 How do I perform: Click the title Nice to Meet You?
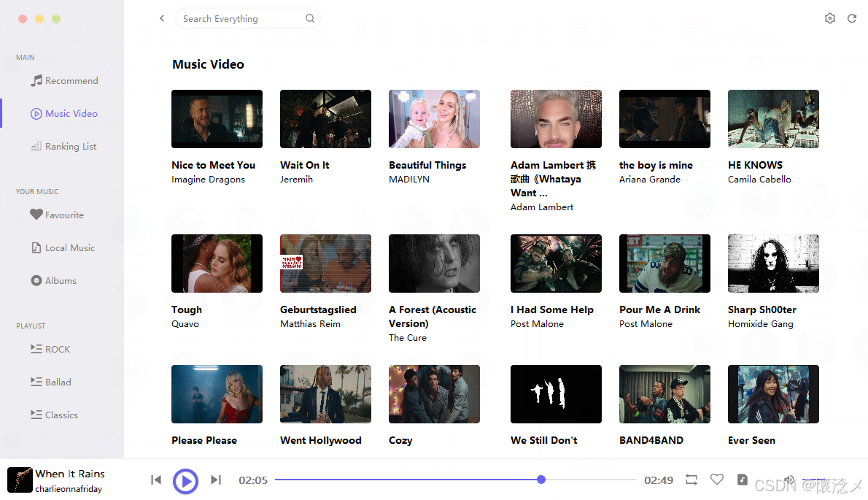[213, 165]
